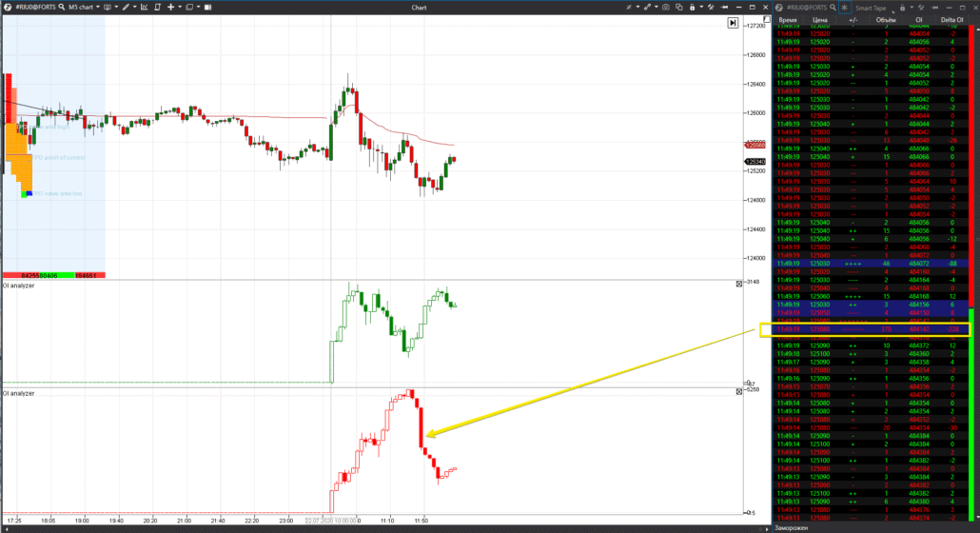Maximize the Chart window
This screenshot has width=980, height=533.
point(752,7)
